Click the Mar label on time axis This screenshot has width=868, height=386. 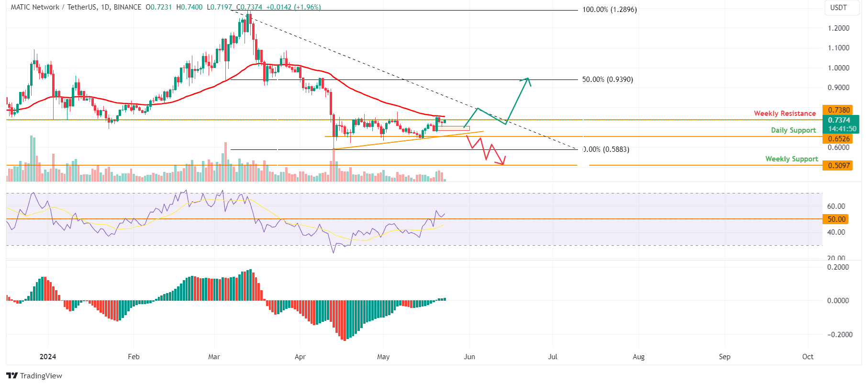[x=214, y=357]
